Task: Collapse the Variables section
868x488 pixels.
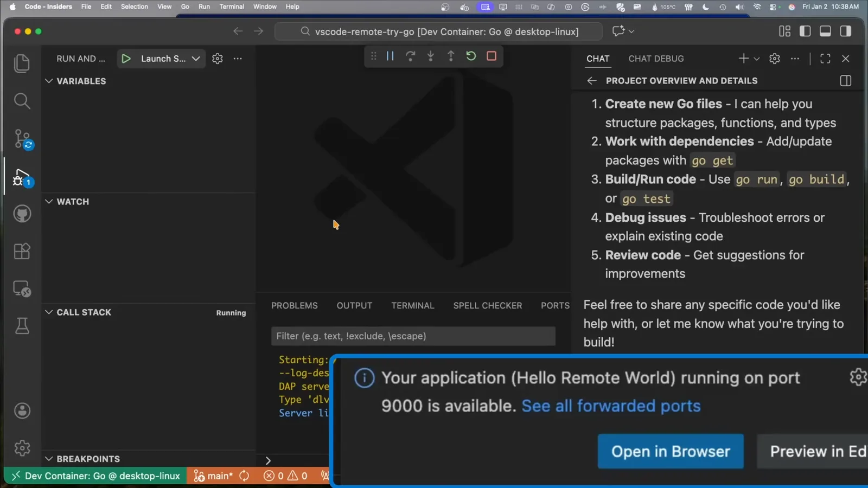Action: (49, 81)
